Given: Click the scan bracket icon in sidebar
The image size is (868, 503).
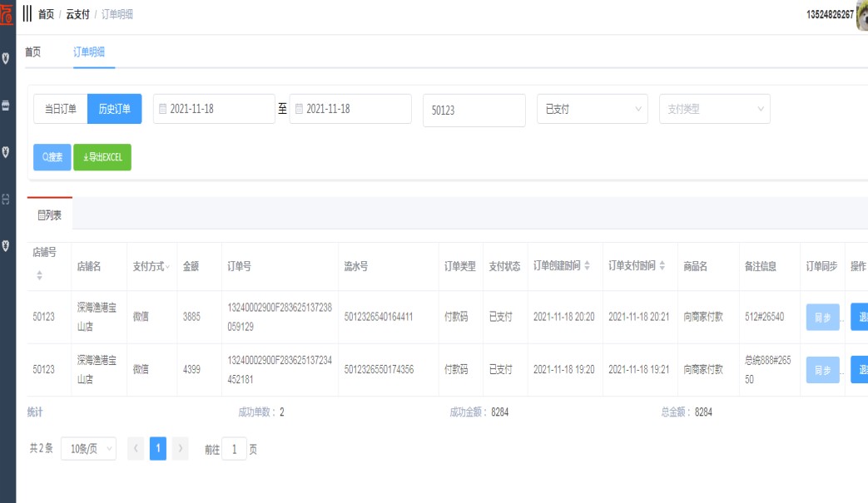Looking at the screenshot, I should click(7, 199).
